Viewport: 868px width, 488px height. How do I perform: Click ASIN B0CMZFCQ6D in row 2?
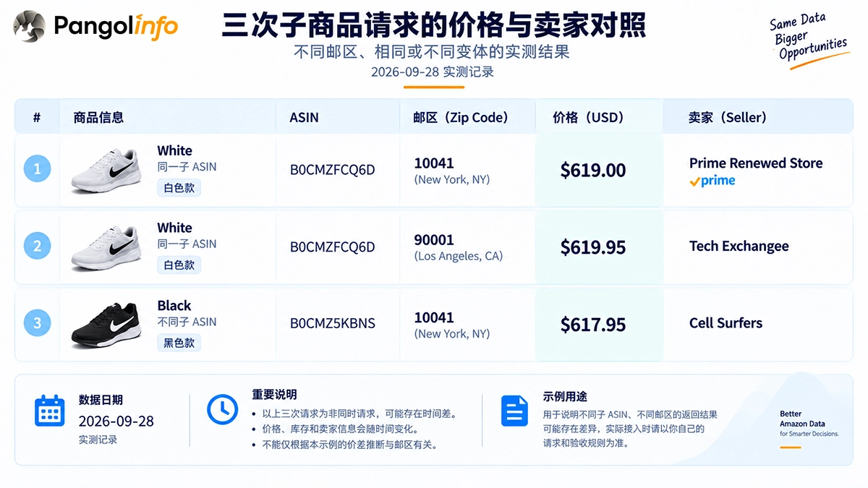333,247
